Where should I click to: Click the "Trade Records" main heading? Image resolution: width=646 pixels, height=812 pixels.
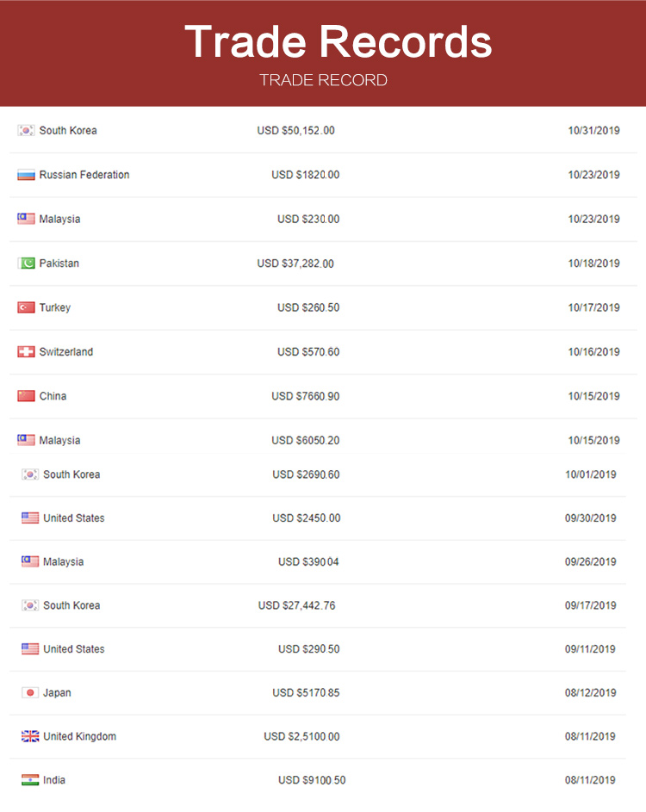[338, 41]
